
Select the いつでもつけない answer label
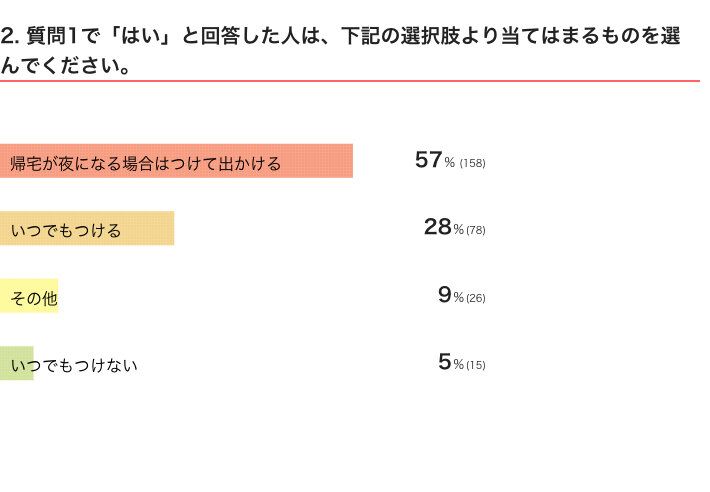point(74,365)
